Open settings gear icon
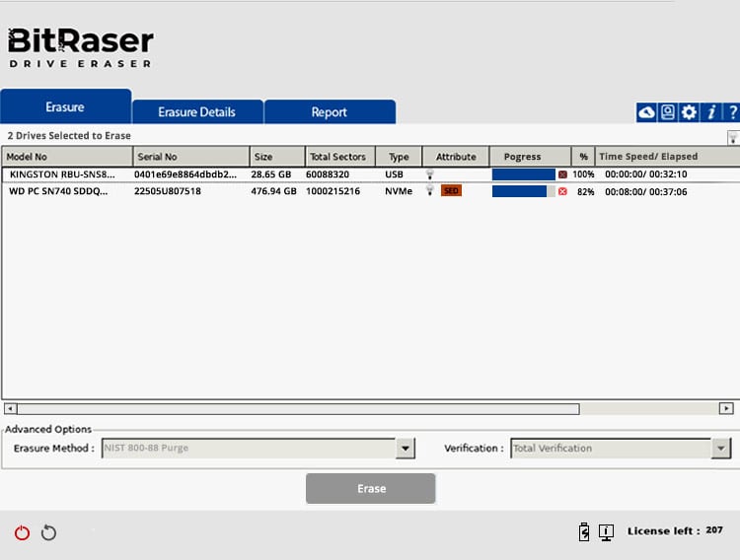The width and height of the screenshot is (740, 560). [689, 112]
